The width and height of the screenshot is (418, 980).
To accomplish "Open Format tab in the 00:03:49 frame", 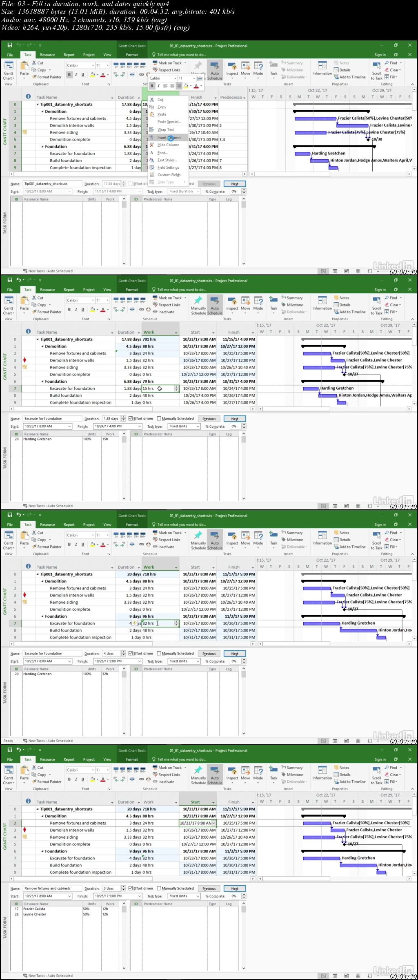I will click(132, 759).
